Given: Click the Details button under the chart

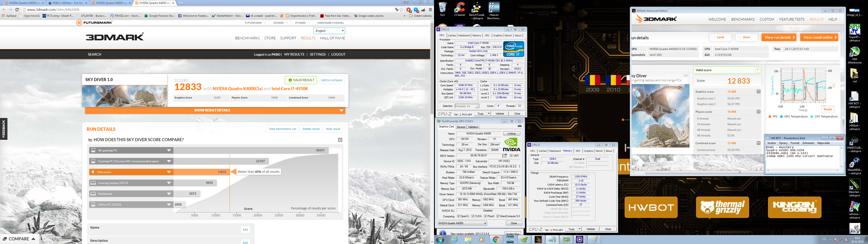Looking at the screenshot, I should click(828, 109).
